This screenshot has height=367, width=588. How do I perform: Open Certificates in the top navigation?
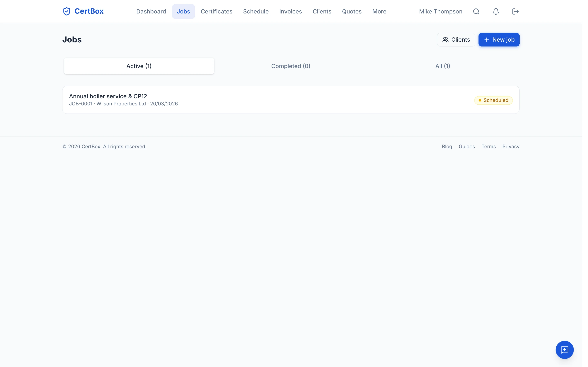(216, 11)
